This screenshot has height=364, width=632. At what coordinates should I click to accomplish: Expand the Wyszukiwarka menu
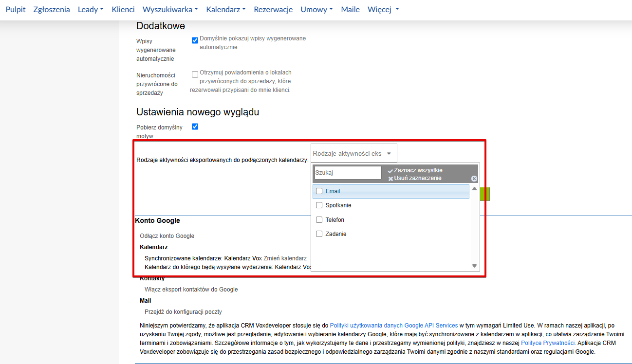click(x=170, y=9)
